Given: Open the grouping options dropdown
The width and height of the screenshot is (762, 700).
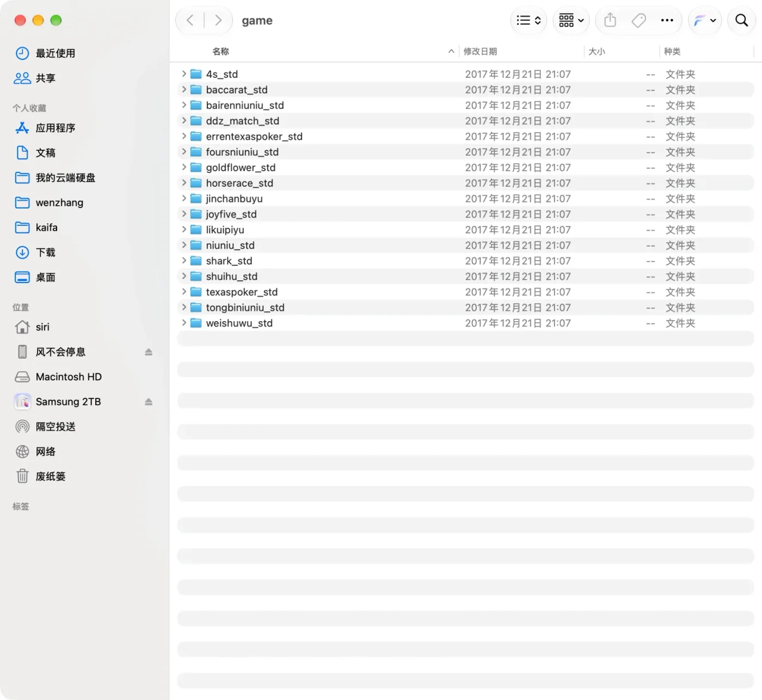Looking at the screenshot, I should (x=571, y=21).
